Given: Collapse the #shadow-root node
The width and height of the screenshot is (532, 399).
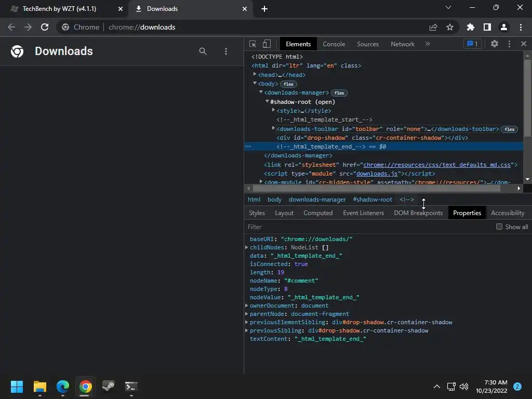Looking at the screenshot, I should click(x=267, y=101).
